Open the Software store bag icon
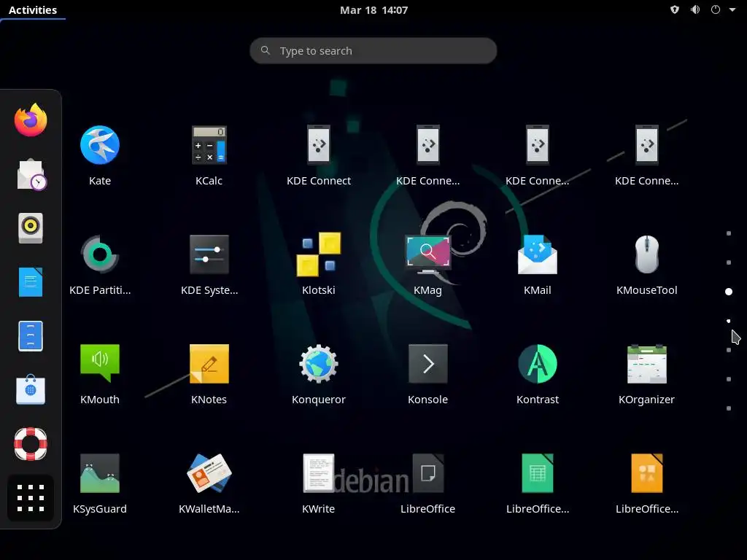747x560 pixels. (x=31, y=389)
